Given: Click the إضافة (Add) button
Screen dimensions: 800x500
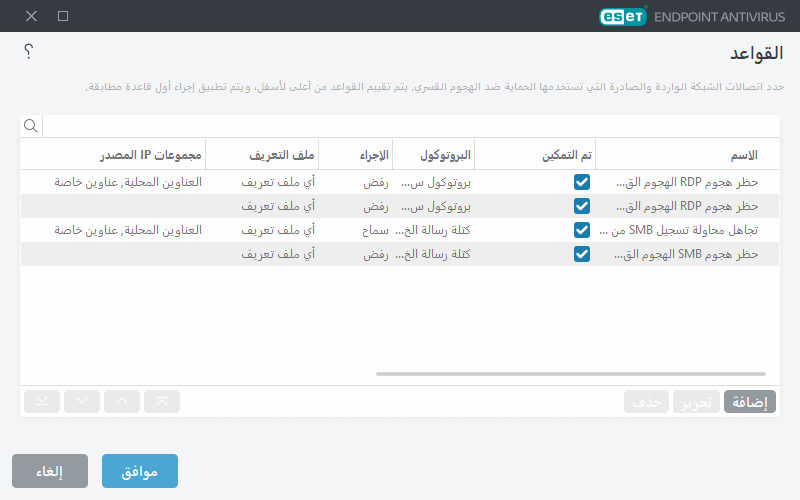Looking at the screenshot, I should tap(750, 402).
